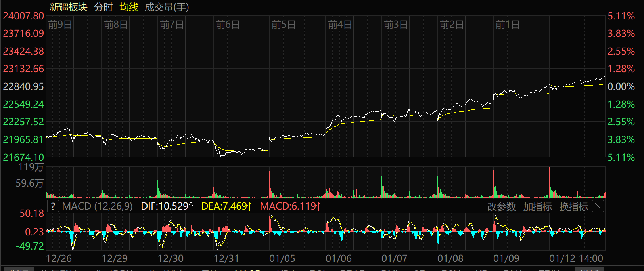Viewport: 644px width, 271px height.
Task: Click the 01/05 date on the time axis
Action: 282,259
